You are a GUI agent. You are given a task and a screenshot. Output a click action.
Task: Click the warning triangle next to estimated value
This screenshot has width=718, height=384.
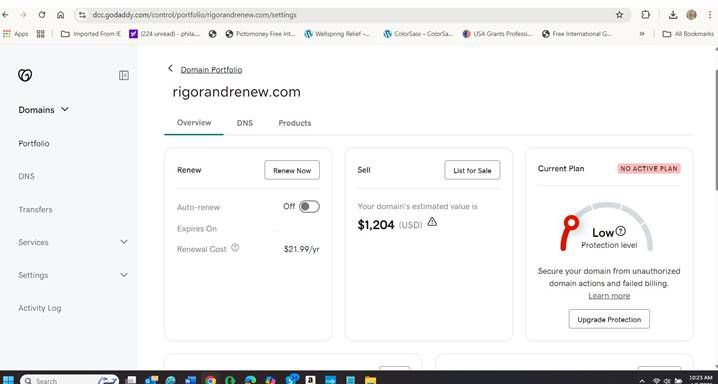coord(432,222)
